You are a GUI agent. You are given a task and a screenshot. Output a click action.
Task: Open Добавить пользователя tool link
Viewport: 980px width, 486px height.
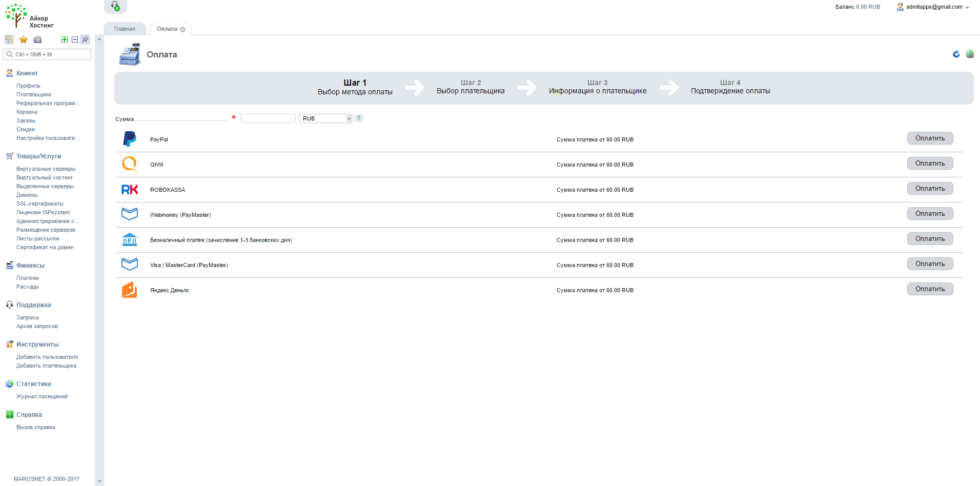(47, 357)
